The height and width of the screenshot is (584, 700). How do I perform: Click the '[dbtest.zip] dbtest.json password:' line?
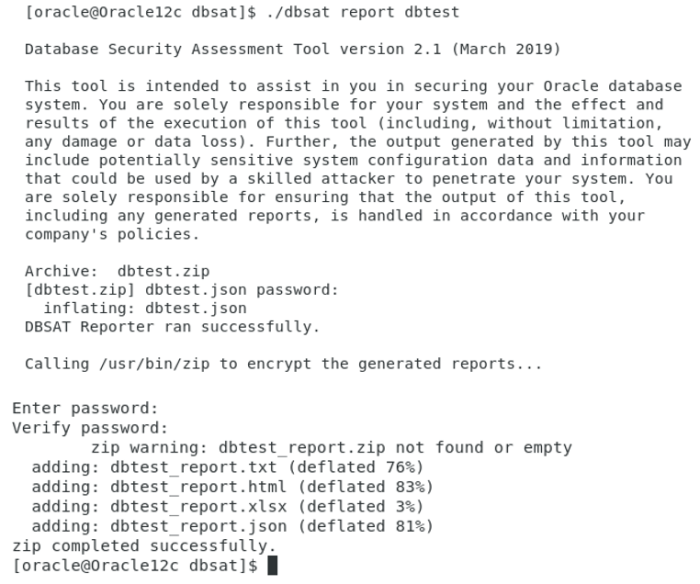[181, 289]
